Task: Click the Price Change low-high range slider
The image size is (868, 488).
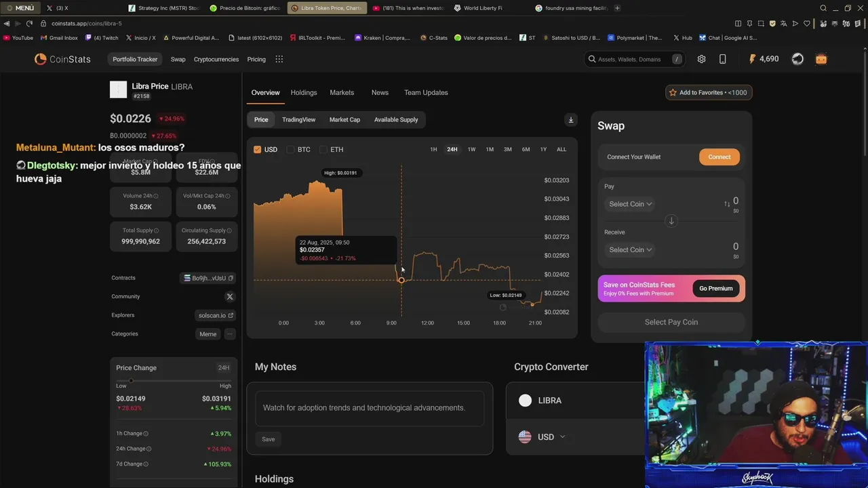Action: tap(174, 381)
